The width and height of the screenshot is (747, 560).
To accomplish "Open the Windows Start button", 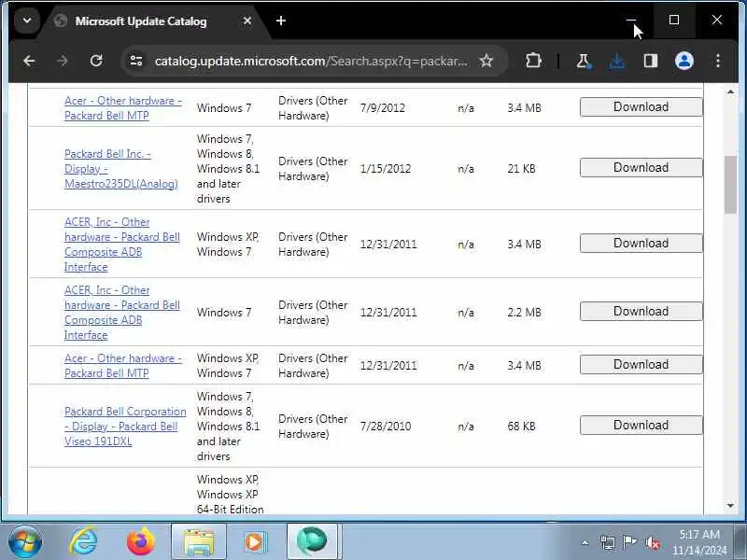I will tap(25, 542).
